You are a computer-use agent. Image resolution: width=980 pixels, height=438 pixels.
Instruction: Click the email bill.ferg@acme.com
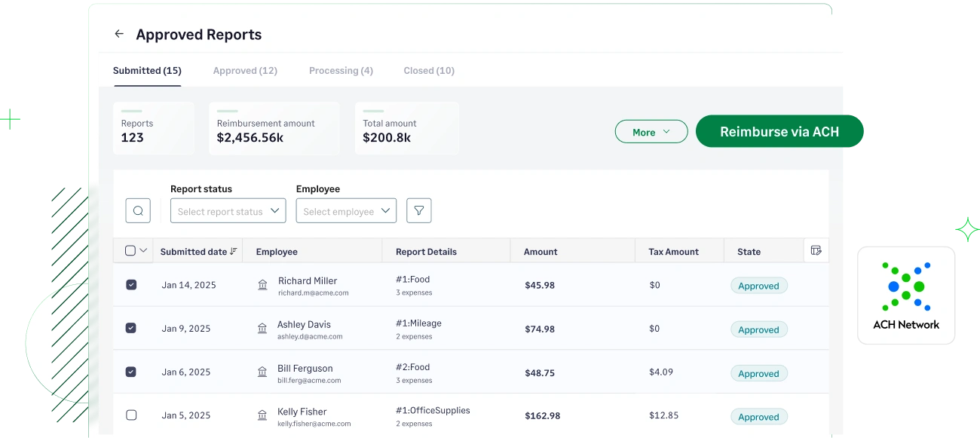(x=309, y=380)
